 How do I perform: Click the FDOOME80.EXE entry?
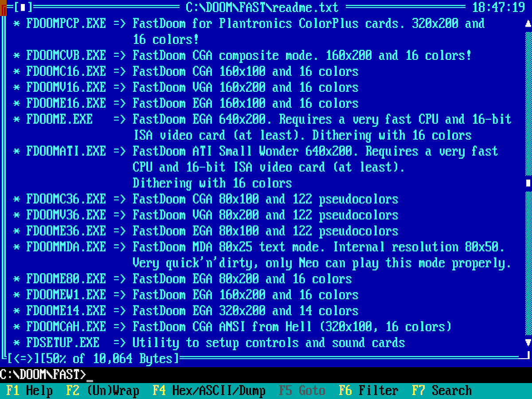(66, 278)
